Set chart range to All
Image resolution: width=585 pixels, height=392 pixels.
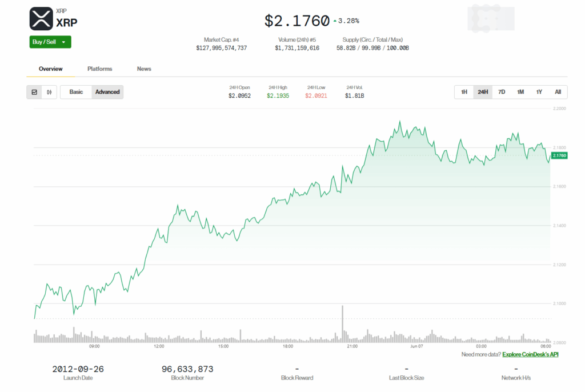click(x=558, y=92)
